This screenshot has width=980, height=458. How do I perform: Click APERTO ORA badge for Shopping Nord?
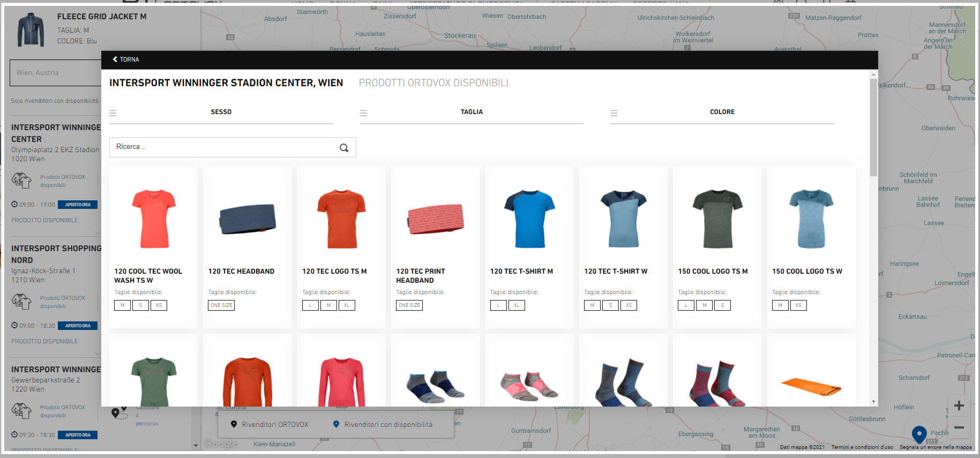pyautogui.click(x=78, y=326)
